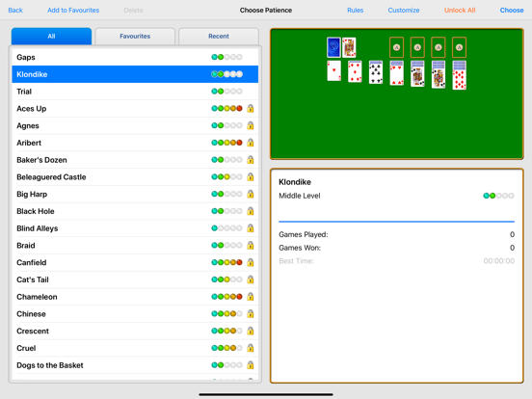Click the first ace foundation slot in preview

pos(396,47)
